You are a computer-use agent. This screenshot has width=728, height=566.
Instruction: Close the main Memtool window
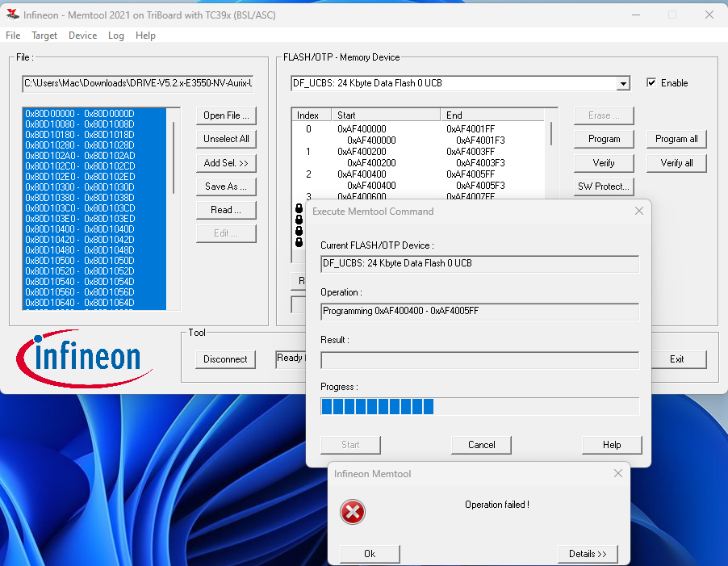pos(709,15)
